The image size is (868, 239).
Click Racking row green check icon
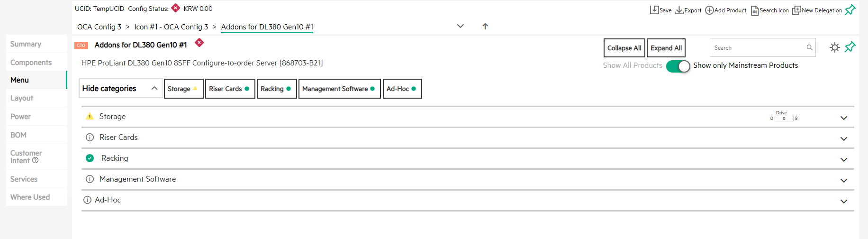[x=90, y=158]
